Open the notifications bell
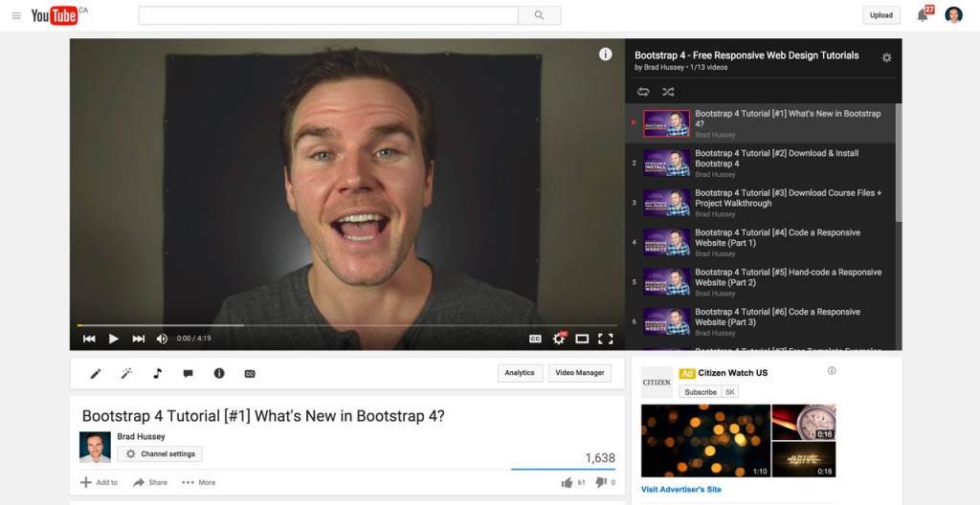 click(x=922, y=15)
